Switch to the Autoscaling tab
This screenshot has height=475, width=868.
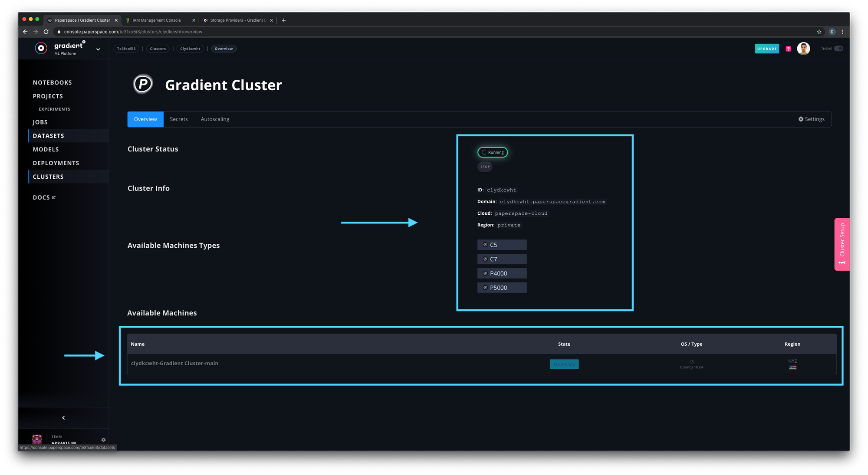tap(215, 119)
